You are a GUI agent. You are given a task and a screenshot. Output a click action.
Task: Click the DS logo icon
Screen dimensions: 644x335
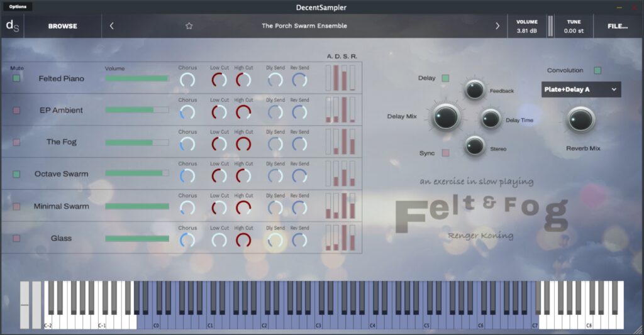coord(13,26)
